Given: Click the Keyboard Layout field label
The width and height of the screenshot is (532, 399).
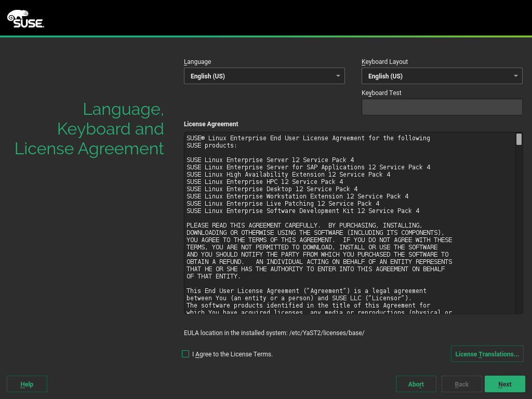Looking at the screenshot, I should tap(384, 62).
